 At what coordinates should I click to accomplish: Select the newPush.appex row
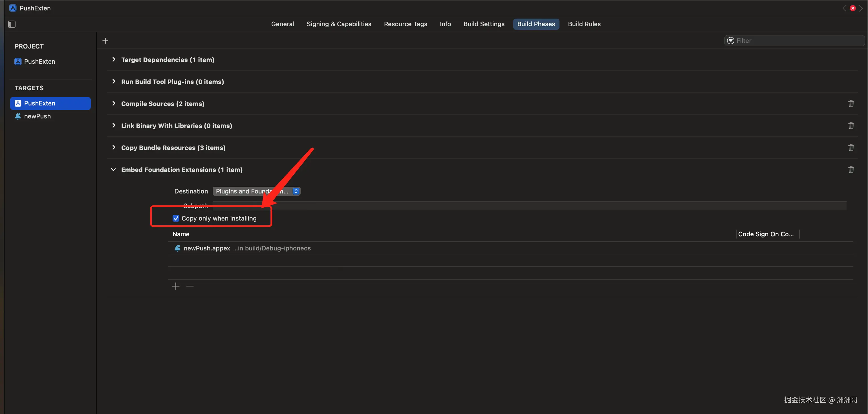207,248
